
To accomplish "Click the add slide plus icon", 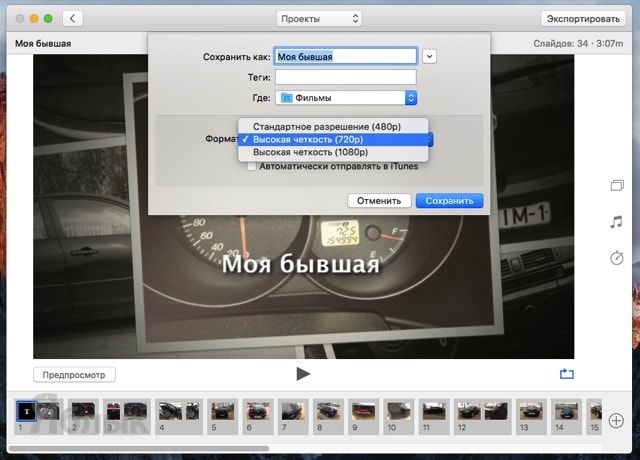I will (x=616, y=420).
